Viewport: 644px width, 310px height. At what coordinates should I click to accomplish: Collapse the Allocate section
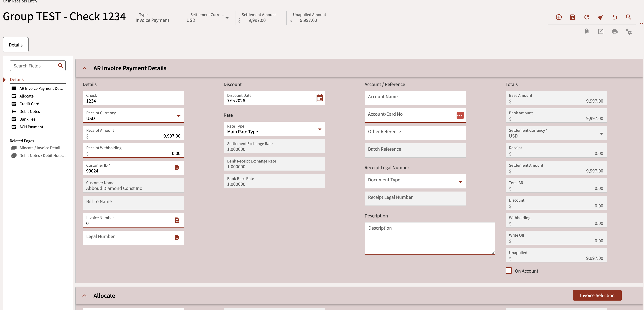[x=84, y=296]
